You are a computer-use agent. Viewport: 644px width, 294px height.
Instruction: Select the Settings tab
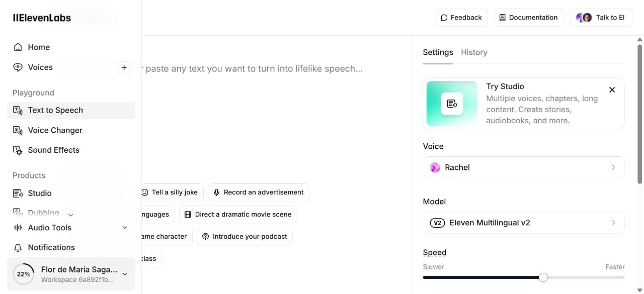pyautogui.click(x=438, y=52)
